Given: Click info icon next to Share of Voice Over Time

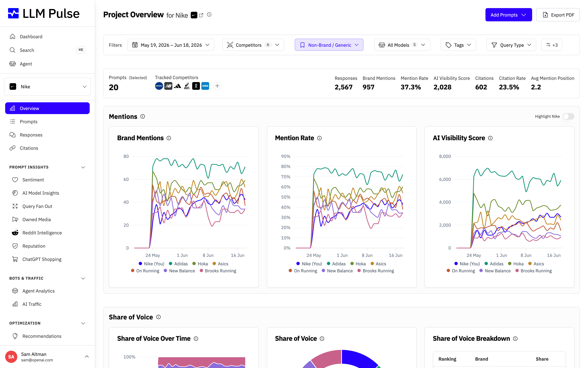Looking at the screenshot, I should point(196,339).
